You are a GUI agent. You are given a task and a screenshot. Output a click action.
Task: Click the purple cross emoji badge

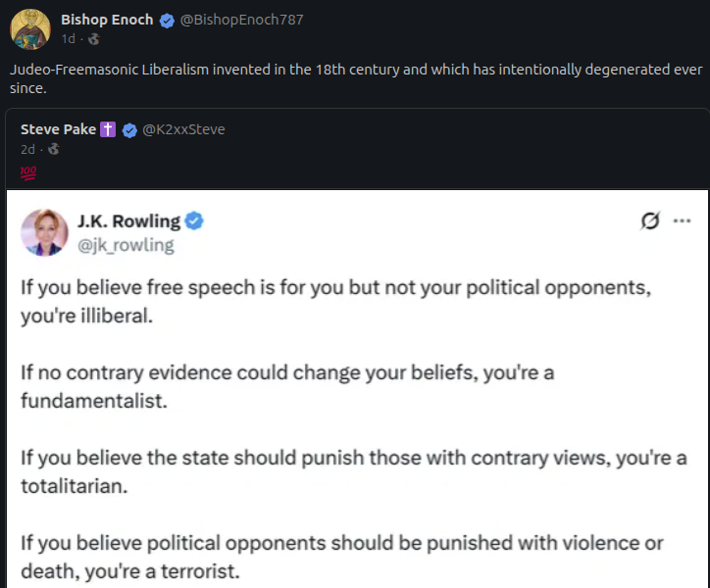tap(108, 129)
